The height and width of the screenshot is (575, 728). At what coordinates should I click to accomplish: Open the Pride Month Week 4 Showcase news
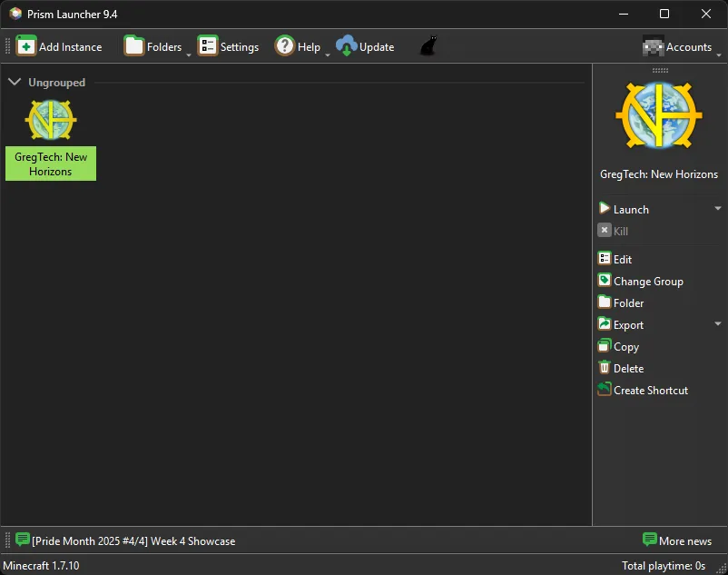click(x=132, y=540)
